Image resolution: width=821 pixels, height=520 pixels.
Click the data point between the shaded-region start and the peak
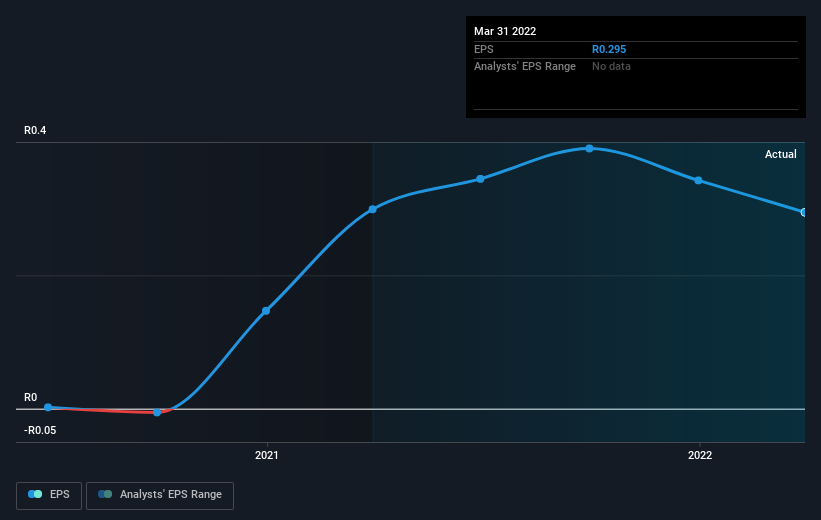click(x=481, y=179)
